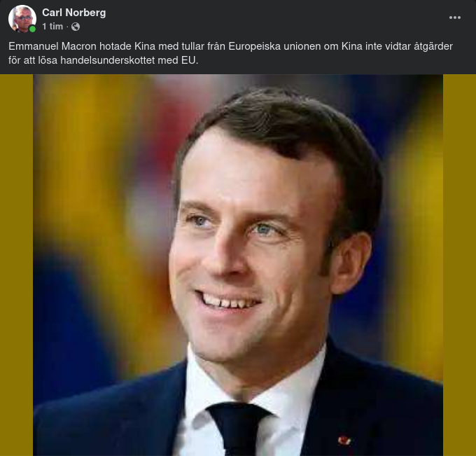The height and width of the screenshot is (456, 476).
Task: Click the red lapel pin in photo
Action: 344,440
